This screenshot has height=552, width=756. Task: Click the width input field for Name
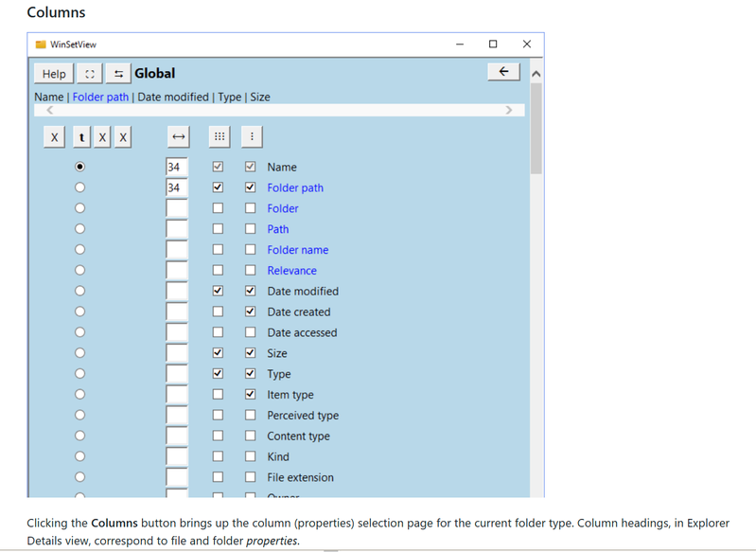click(176, 167)
